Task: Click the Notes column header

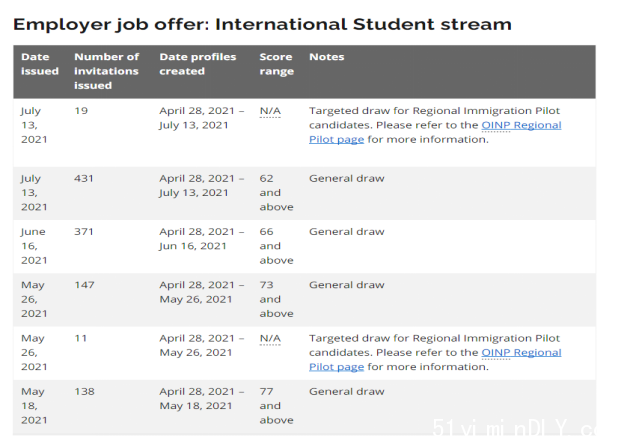Action: click(x=327, y=57)
